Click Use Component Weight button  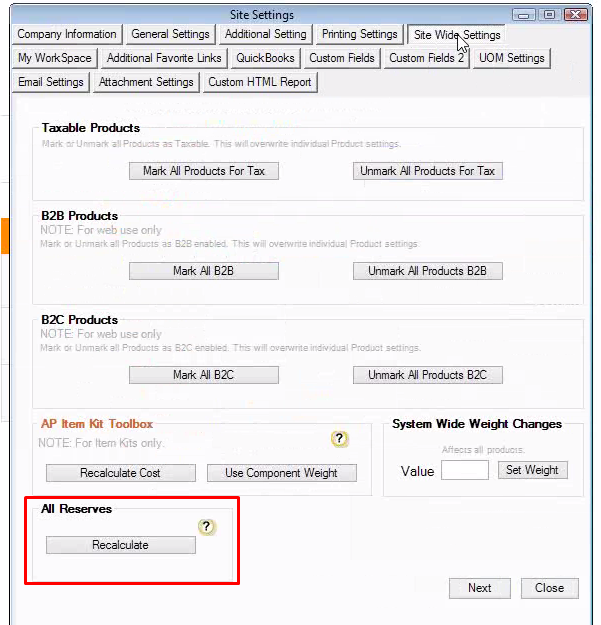pyautogui.click(x=281, y=473)
